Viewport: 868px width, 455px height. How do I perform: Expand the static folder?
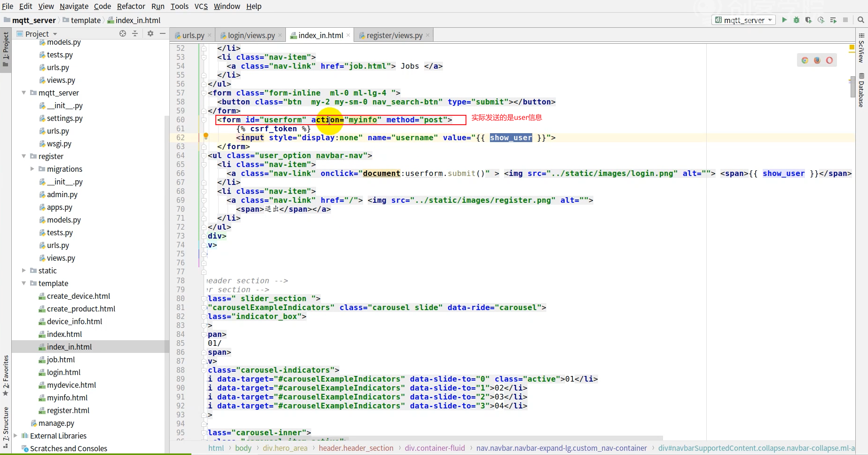(x=24, y=271)
